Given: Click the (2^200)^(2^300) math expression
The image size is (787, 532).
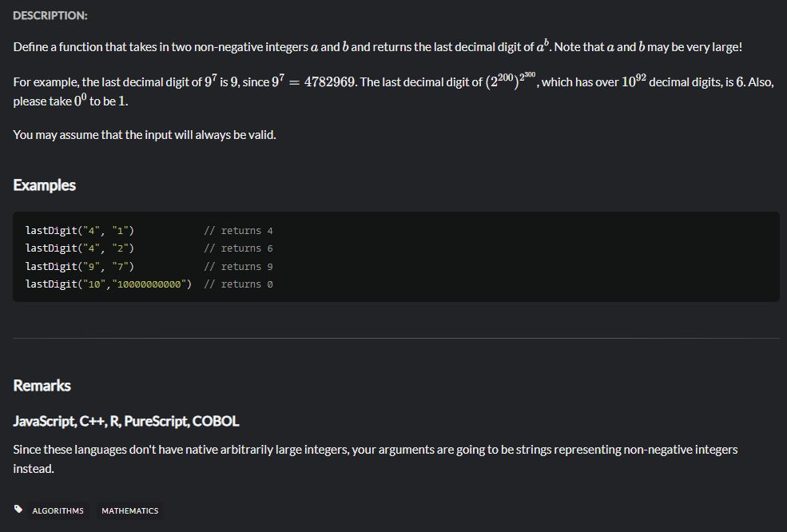Looking at the screenshot, I should (x=511, y=81).
